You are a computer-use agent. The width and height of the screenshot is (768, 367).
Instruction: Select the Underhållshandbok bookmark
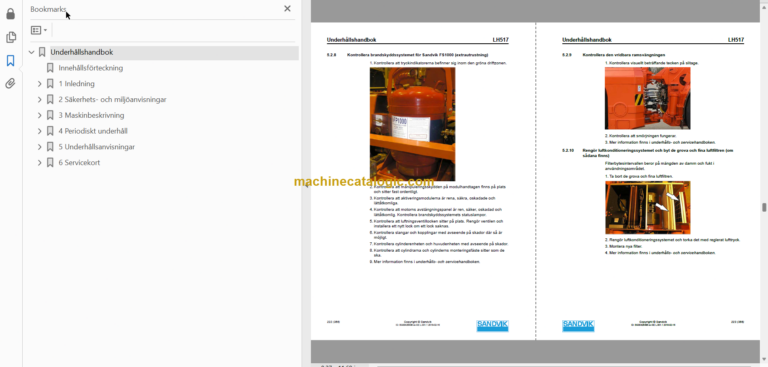82,52
